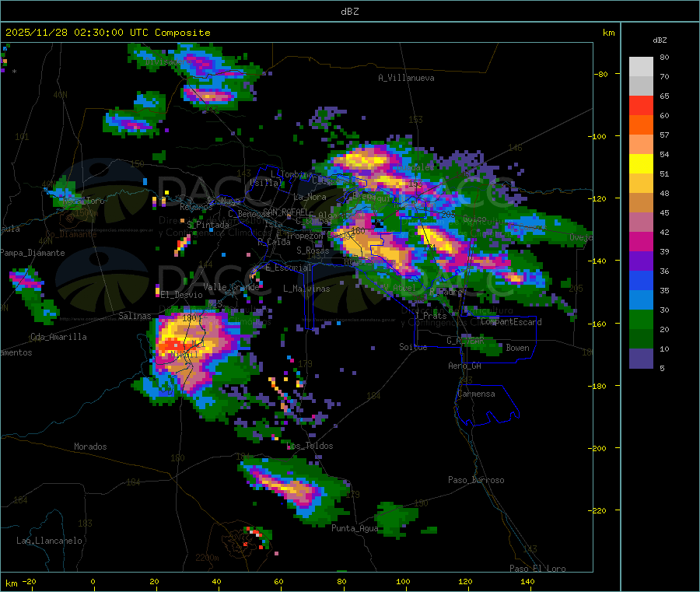Select the 'R_Padre' place label

[446, 292]
